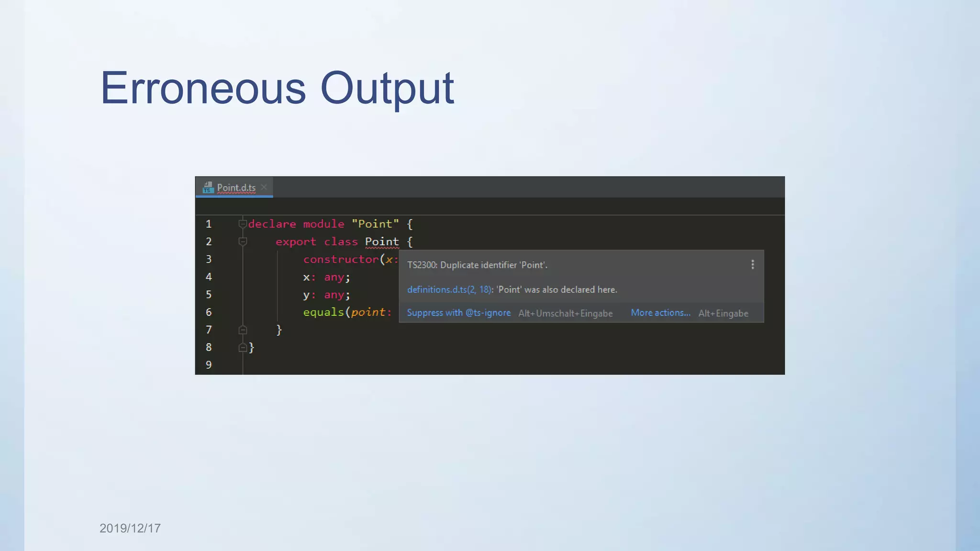Click the "Point" module name string
The height and width of the screenshot is (551, 980).
[375, 224]
